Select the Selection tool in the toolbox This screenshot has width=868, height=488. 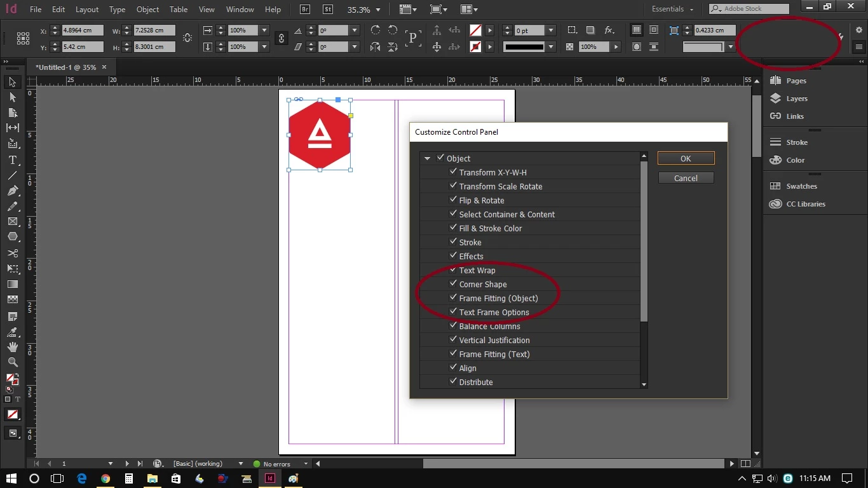tap(12, 83)
